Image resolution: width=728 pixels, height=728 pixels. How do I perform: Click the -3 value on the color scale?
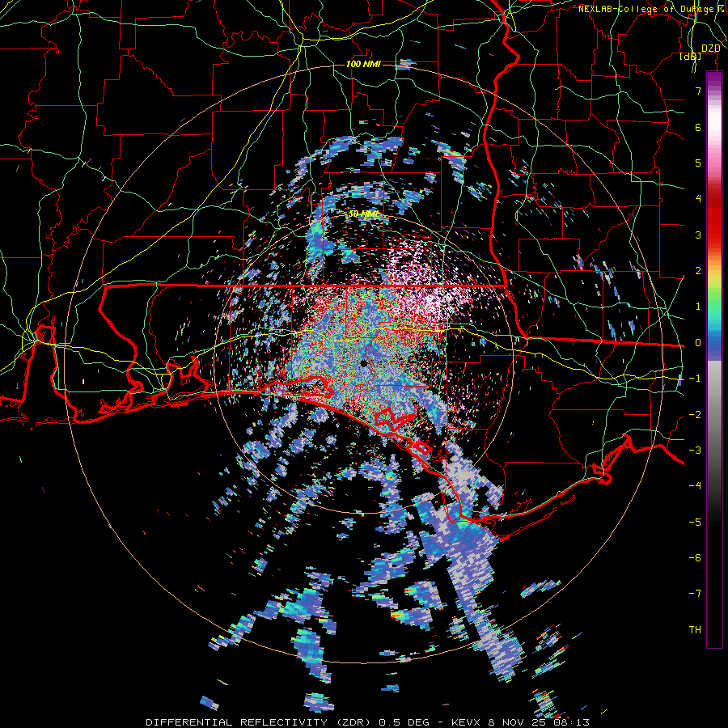[695, 451]
